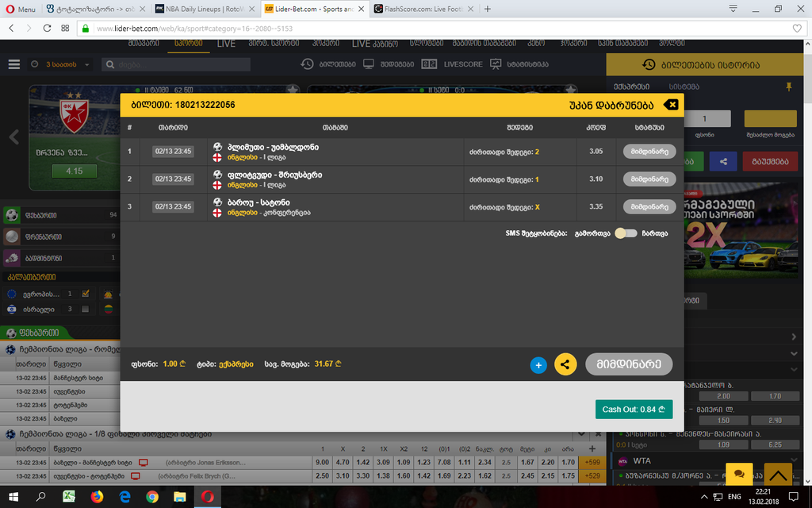
Task: Uncheck the ევროპის basketball checkbox
Action: [86, 294]
